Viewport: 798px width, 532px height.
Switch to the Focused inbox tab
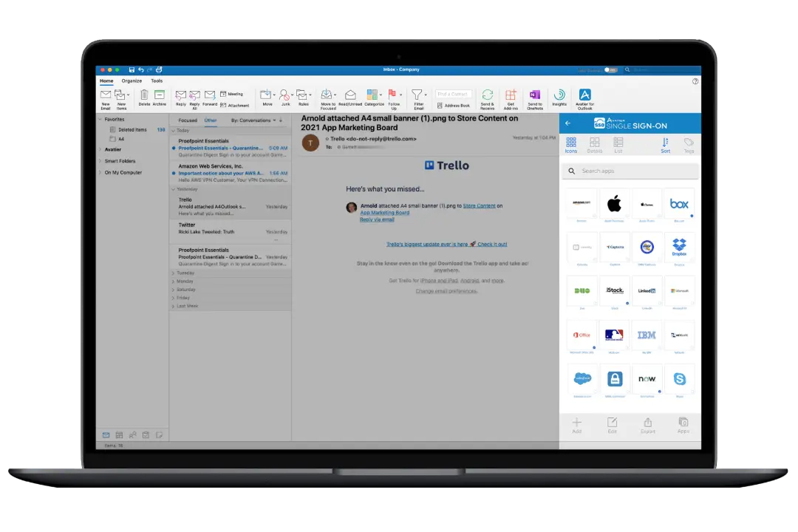coord(187,120)
